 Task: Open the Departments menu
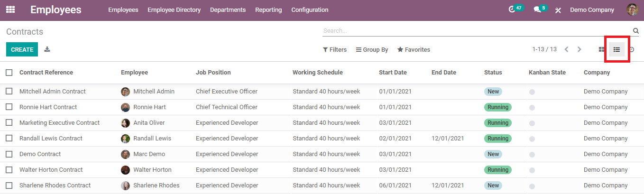pyautogui.click(x=228, y=9)
